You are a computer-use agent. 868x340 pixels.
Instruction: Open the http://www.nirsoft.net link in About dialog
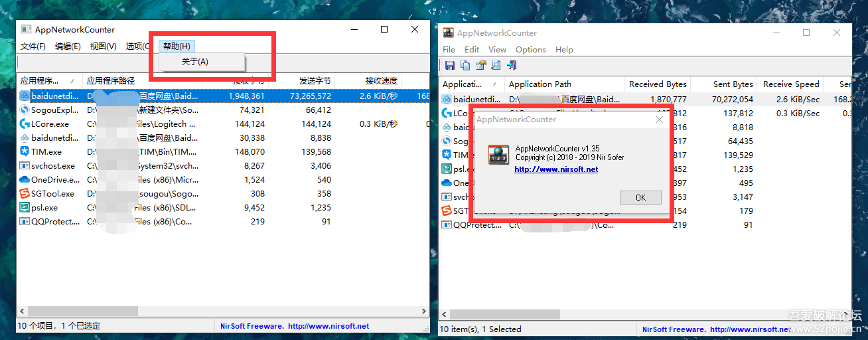point(556,169)
